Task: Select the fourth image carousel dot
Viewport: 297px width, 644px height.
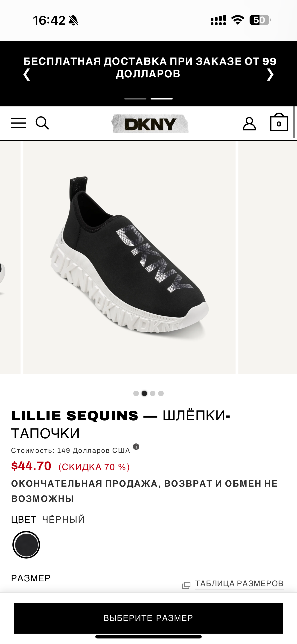Action: coord(161,393)
